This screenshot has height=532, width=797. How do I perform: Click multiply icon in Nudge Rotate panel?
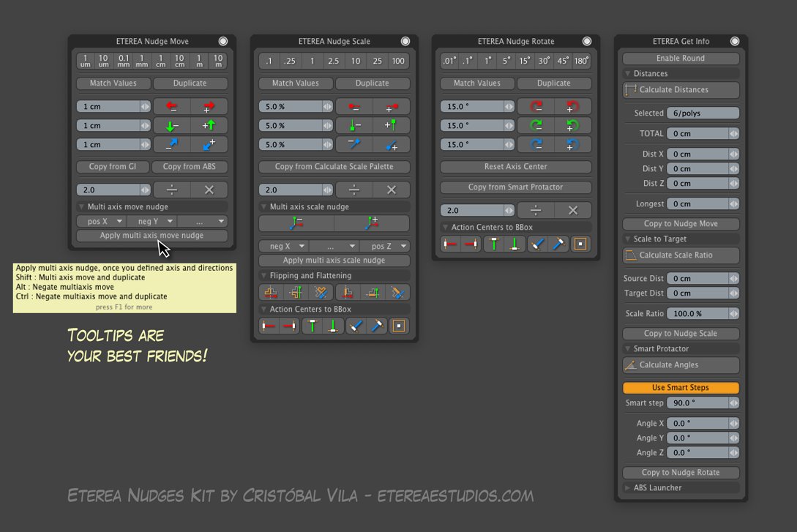[x=573, y=210]
